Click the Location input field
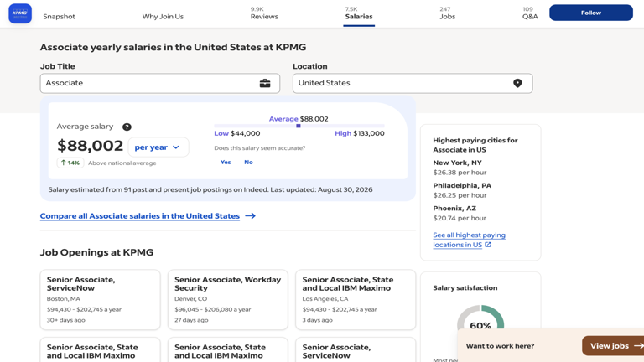Screen dimensions: 644x362 pos(413,83)
